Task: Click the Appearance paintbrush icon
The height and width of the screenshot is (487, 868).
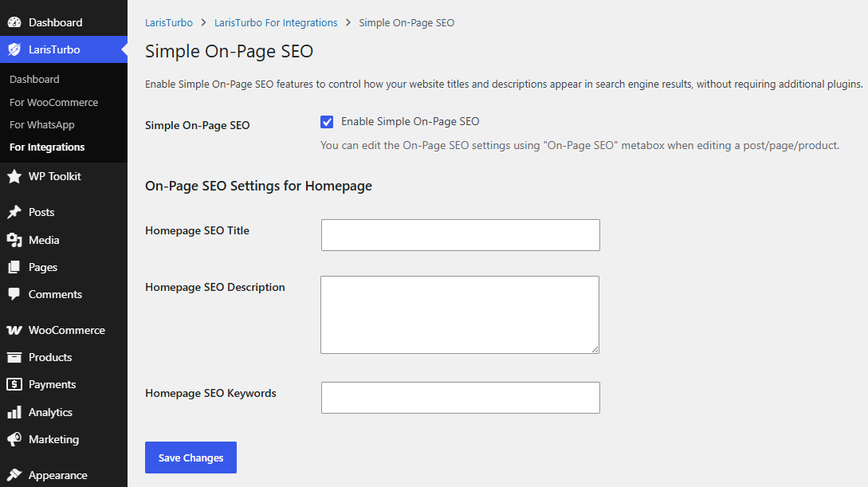Action: [14, 475]
